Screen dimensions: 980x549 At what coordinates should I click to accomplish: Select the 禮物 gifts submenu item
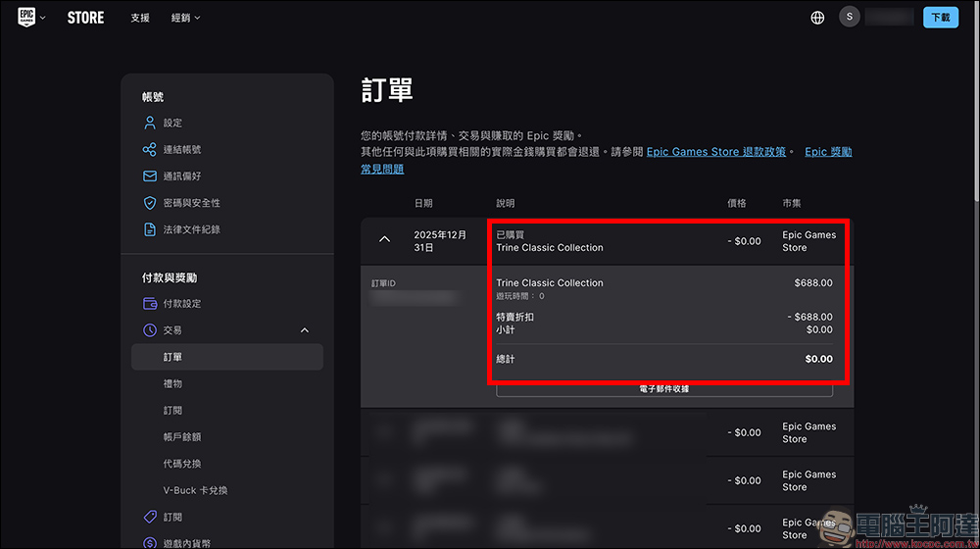click(x=172, y=384)
